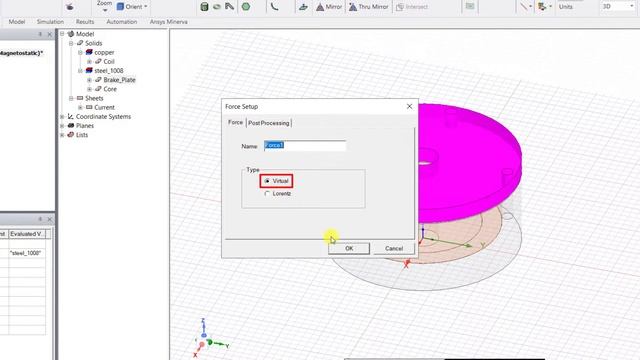The width and height of the screenshot is (640, 360).
Task: Pin the upper-left project panel
Action: (x=40, y=35)
